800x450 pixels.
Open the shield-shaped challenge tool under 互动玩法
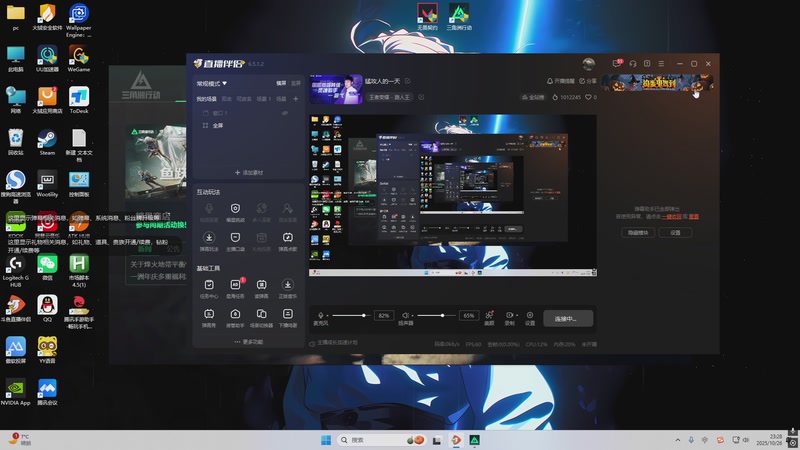coord(235,209)
